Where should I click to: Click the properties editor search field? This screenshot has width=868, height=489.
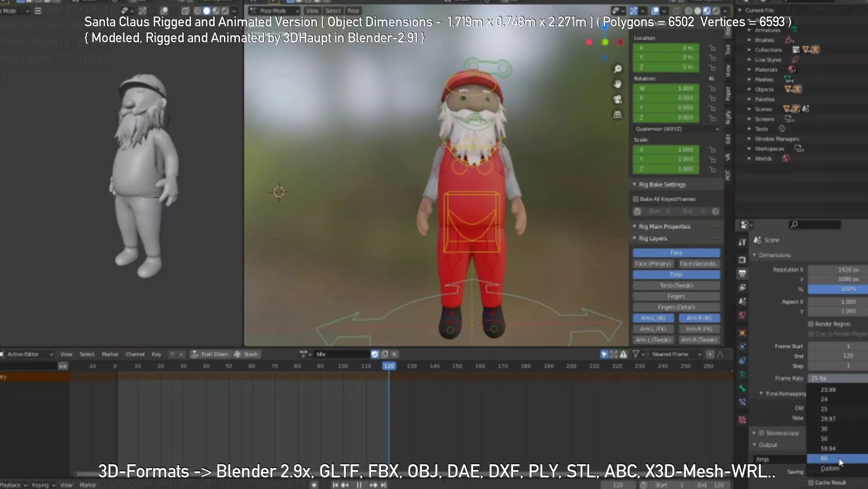pyautogui.click(x=815, y=224)
